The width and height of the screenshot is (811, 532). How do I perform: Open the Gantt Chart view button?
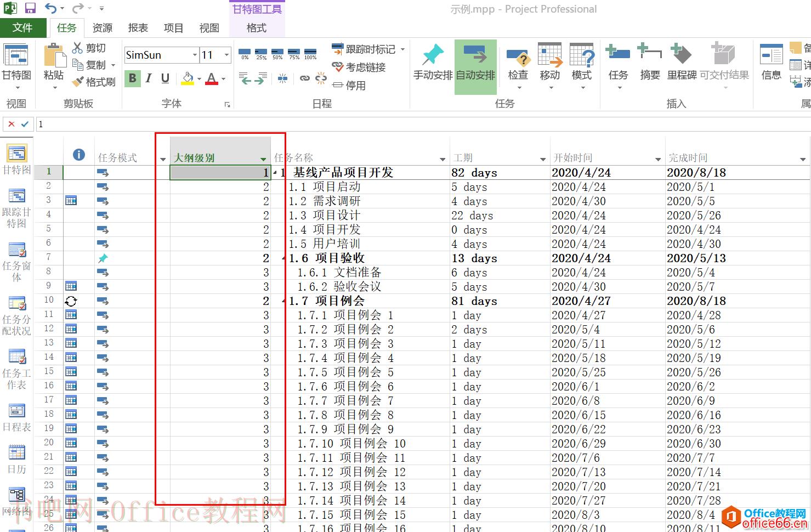[16, 66]
